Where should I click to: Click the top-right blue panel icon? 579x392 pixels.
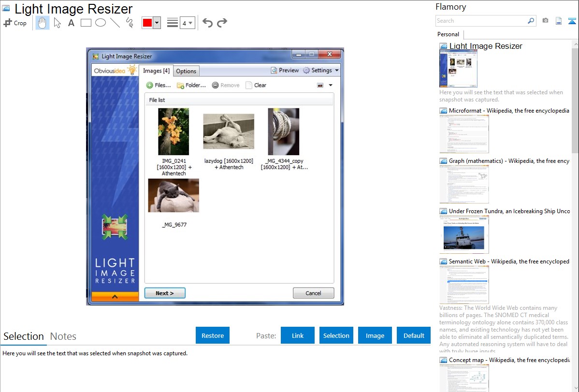[572, 21]
